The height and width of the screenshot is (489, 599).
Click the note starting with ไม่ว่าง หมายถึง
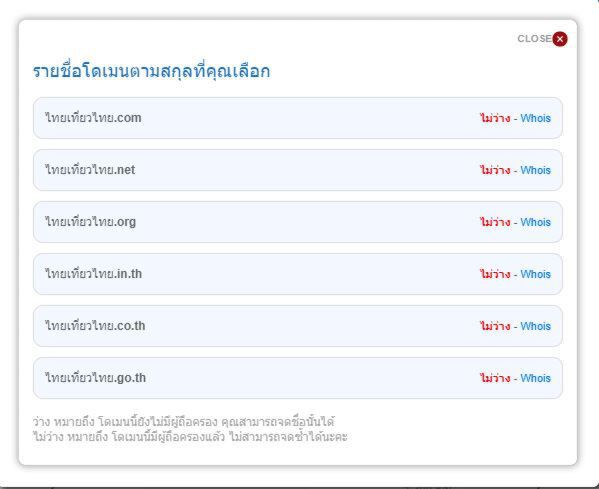pos(190,436)
